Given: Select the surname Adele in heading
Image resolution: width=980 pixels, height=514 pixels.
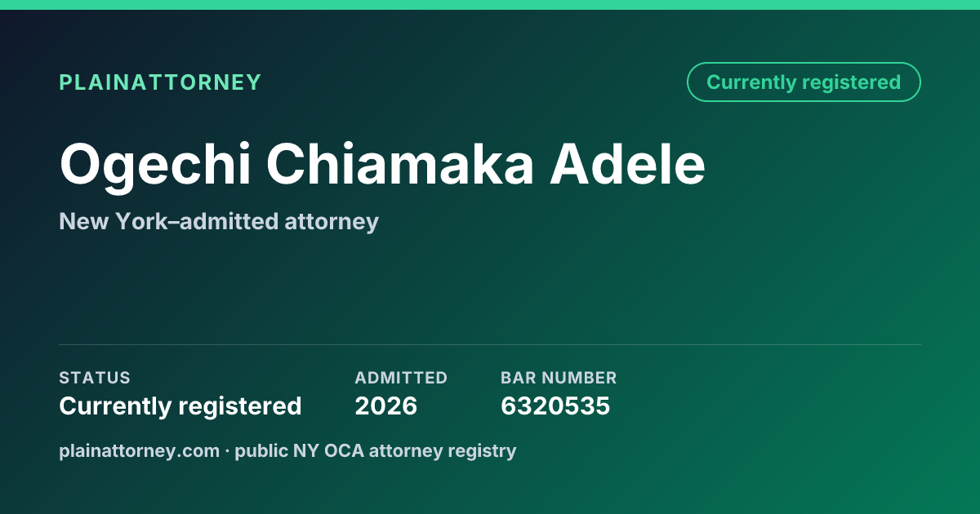Looking at the screenshot, I should pos(627,164).
